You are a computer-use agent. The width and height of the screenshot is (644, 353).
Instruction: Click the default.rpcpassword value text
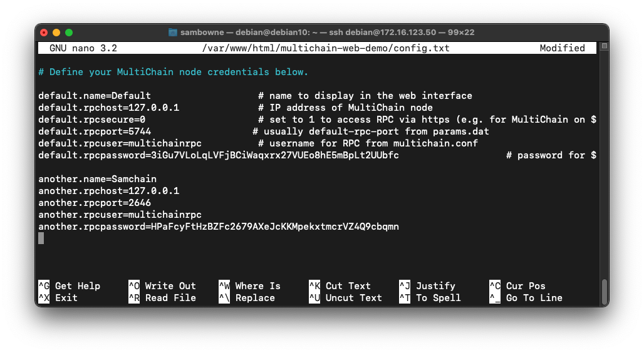point(275,155)
